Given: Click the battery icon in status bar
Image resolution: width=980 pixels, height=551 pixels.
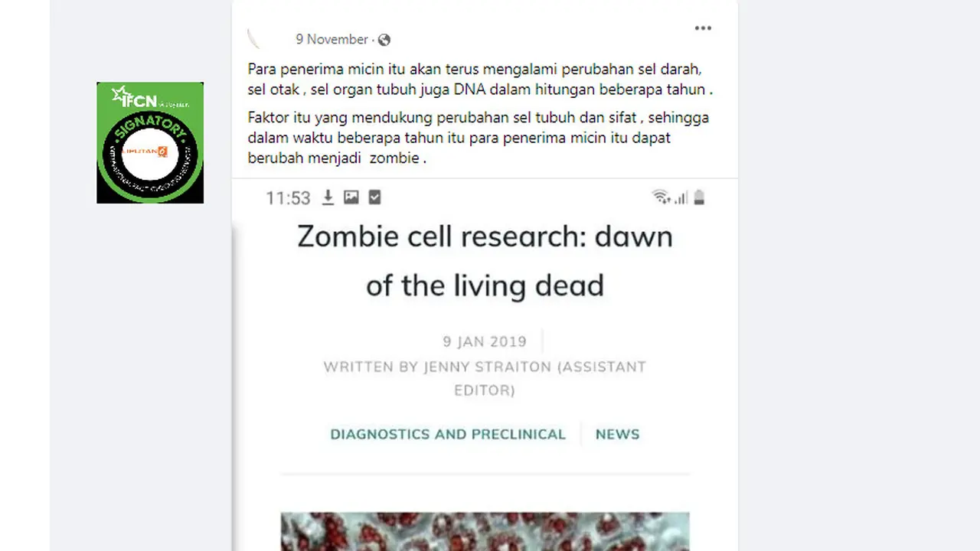Looking at the screenshot, I should click(698, 197).
